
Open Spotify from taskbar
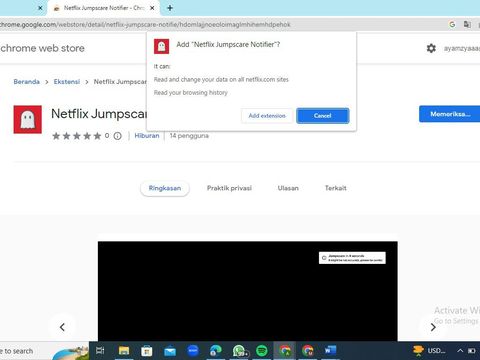[262, 351]
